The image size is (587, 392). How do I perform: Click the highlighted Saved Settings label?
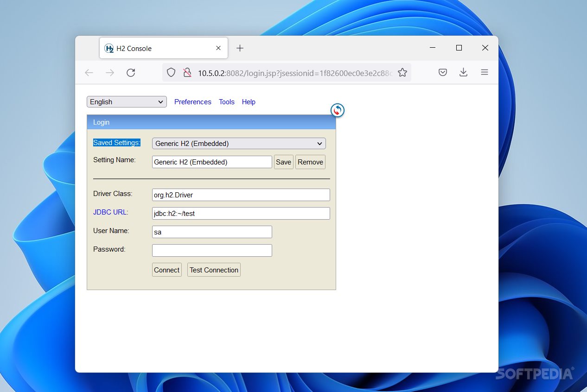point(117,143)
